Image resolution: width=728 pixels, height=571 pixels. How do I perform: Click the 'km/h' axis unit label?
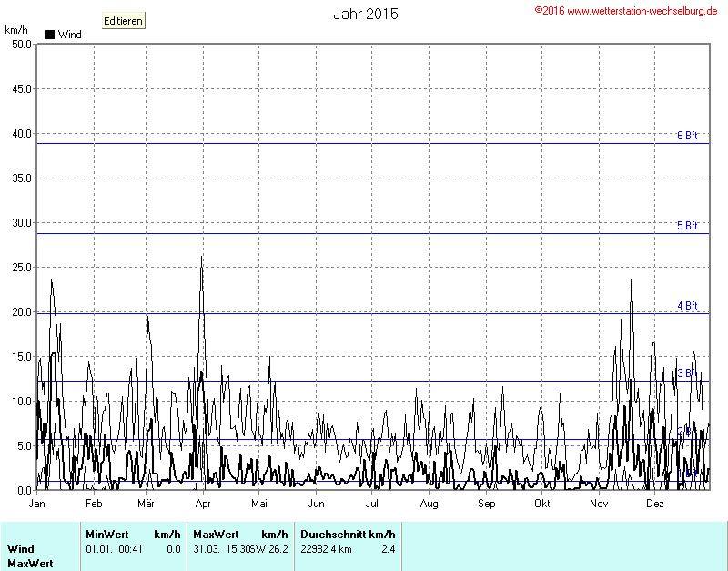(16, 30)
